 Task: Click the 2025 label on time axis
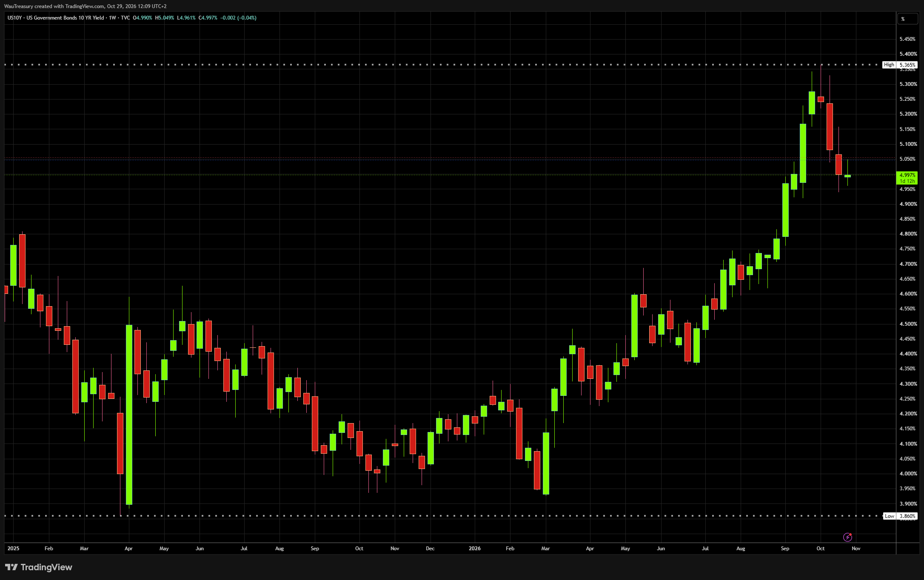13,549
